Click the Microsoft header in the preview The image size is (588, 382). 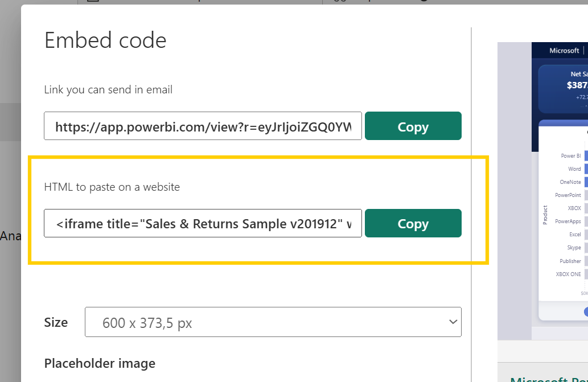(x=564, y=51)
